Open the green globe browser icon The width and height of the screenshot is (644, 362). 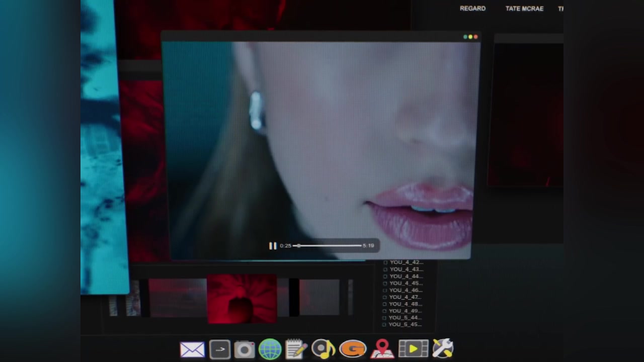[270, 349]
